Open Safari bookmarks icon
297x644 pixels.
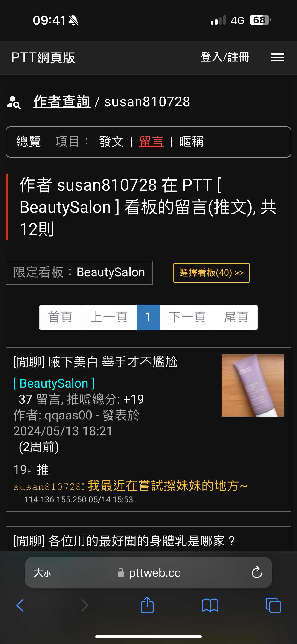pos(210,605)
